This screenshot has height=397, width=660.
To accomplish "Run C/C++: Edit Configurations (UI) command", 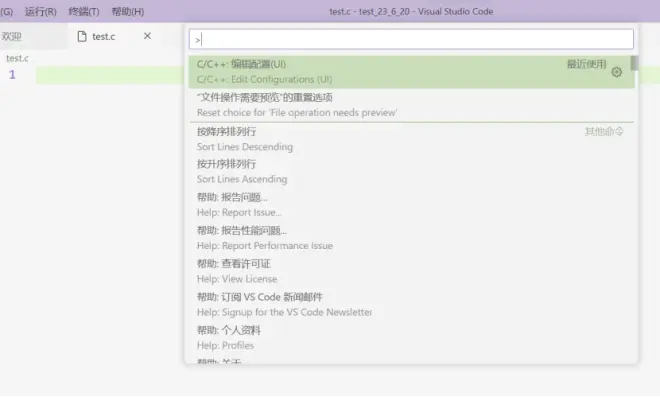I will click(x=411, y=72).
